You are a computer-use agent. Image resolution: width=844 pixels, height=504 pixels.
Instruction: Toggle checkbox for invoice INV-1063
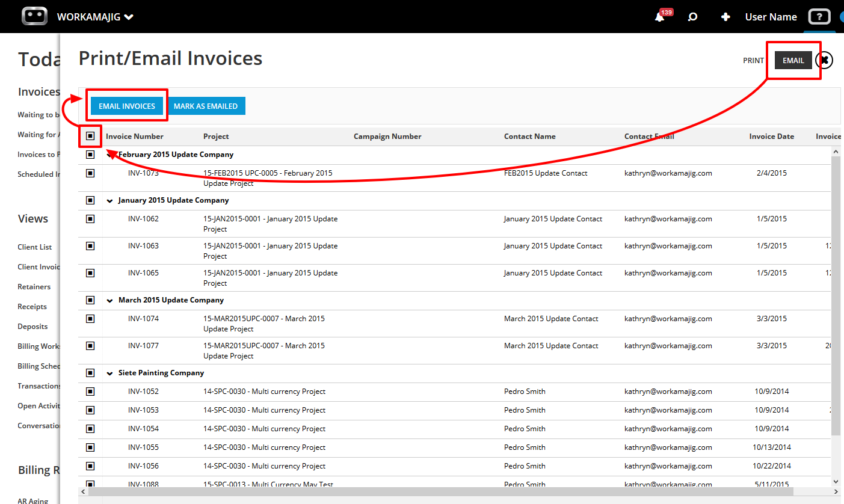pyautogui.click(x=90, y=246)
